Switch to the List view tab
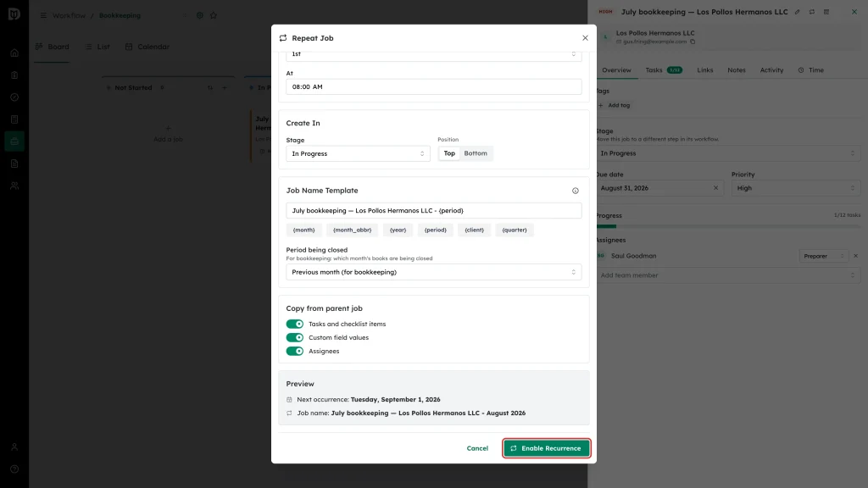This screenshot has width=868, height=488. pyautogui.click(x=97, y=47)
